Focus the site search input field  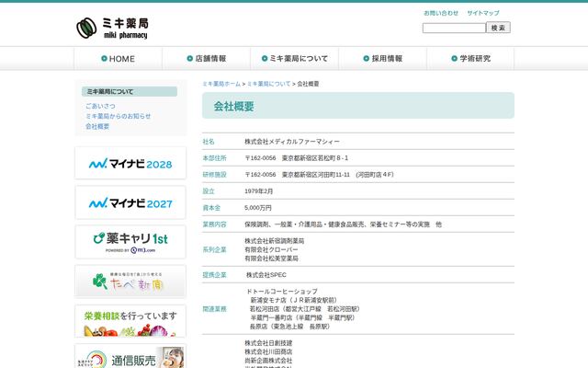coord(454,28)
